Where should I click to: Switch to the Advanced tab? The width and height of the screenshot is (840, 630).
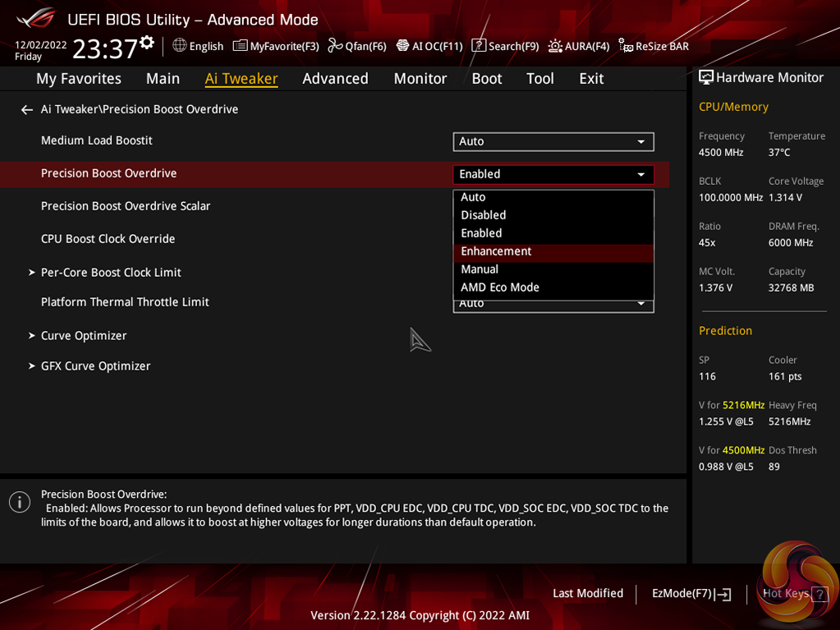[335, 78]
